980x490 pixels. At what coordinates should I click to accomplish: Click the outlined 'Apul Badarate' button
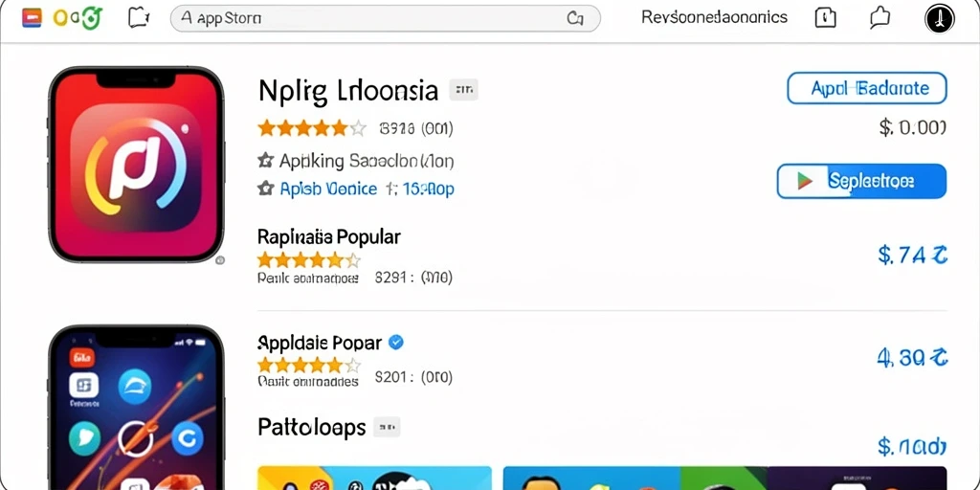(867, 88)
